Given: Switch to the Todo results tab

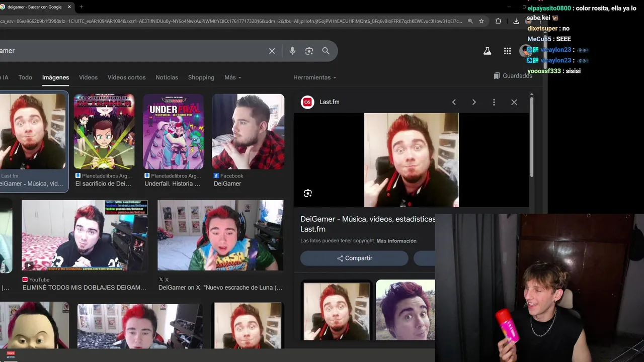Looking at the screenshot, I should point(25,77).
